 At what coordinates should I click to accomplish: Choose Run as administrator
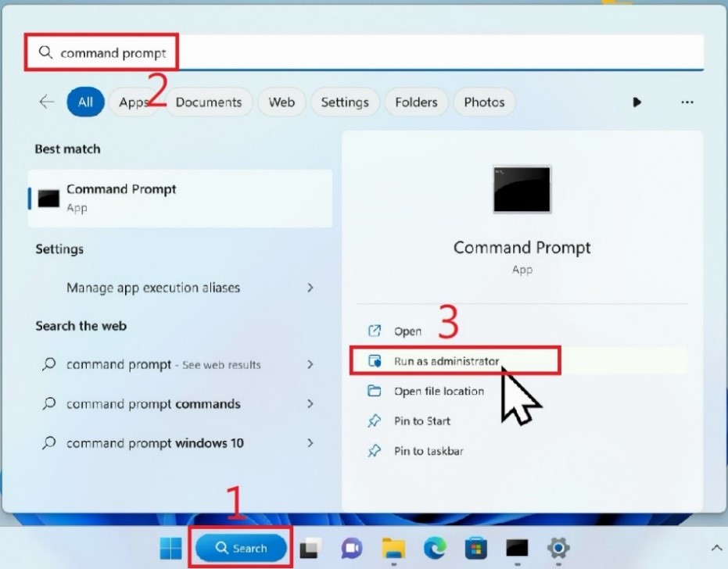pyautogui.click(x=446, y=361)
